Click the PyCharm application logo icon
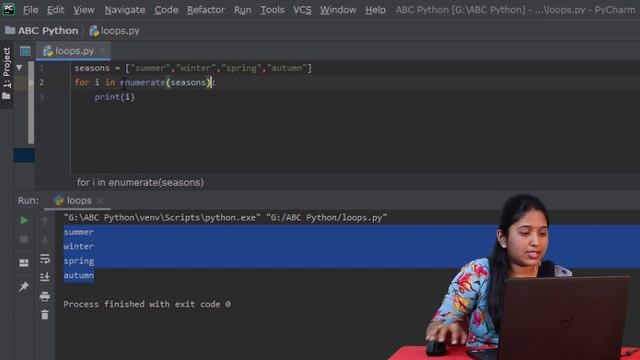The image size is (640, 360). coord(8,9)
